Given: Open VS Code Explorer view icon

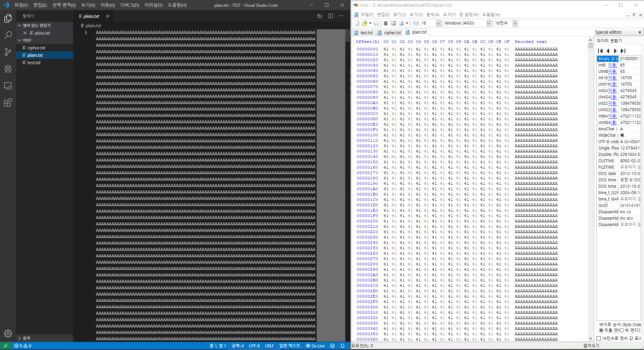Looking at the screenshot, I should click(x=8, y=18).
